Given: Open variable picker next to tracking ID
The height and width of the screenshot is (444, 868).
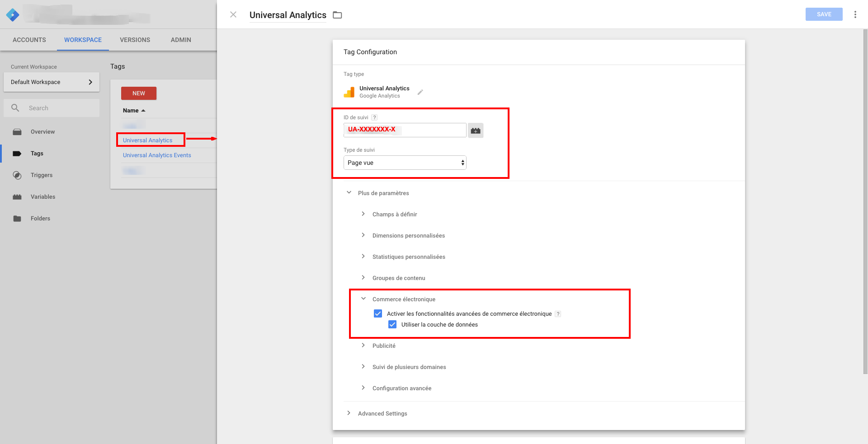Looking at the screenshot, I should tap(475, 131).
